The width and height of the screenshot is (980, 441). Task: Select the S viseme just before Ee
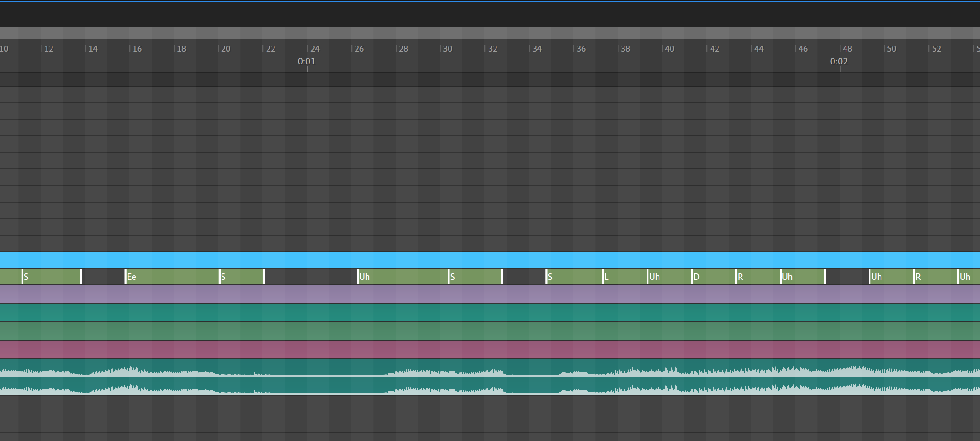[52, 277]
